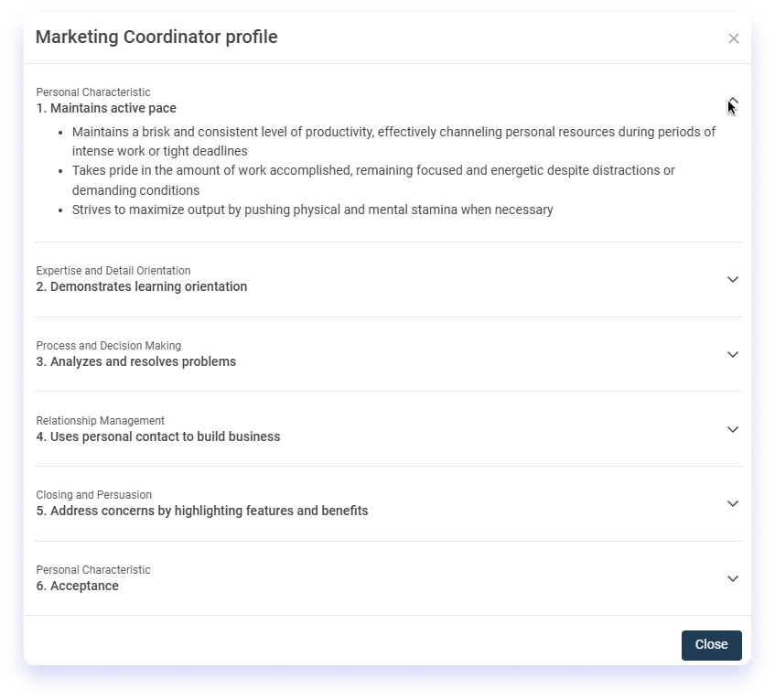
Task: Expand chevron beside Analyzes and resolves problems
Action: click(x=733, y=354)
